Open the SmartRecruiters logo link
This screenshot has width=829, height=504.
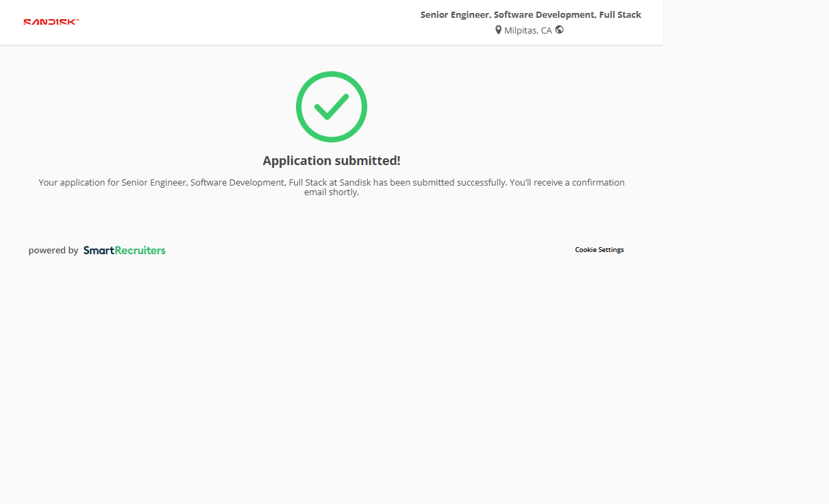pos(124,251)
